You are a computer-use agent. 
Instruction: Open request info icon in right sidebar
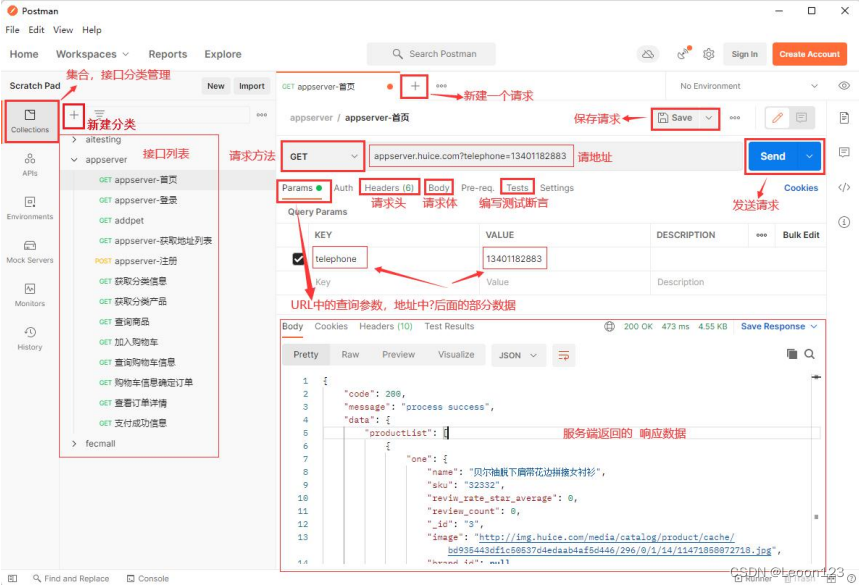[x=844, y=222]
